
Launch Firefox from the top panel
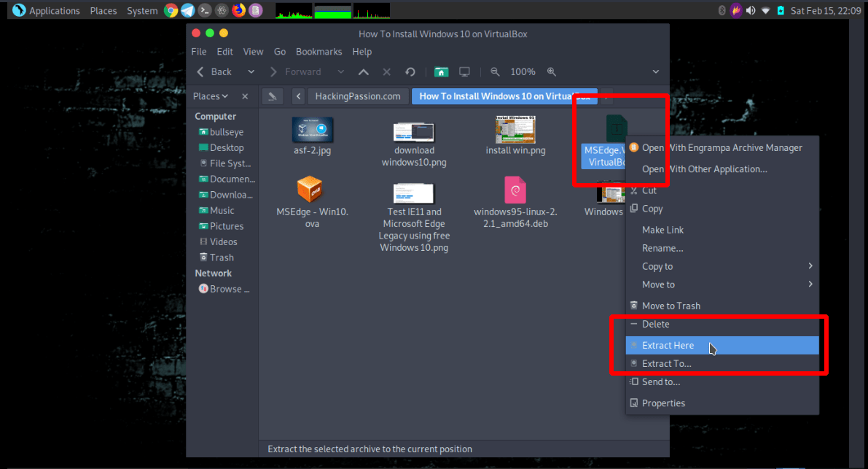(238, 10)
